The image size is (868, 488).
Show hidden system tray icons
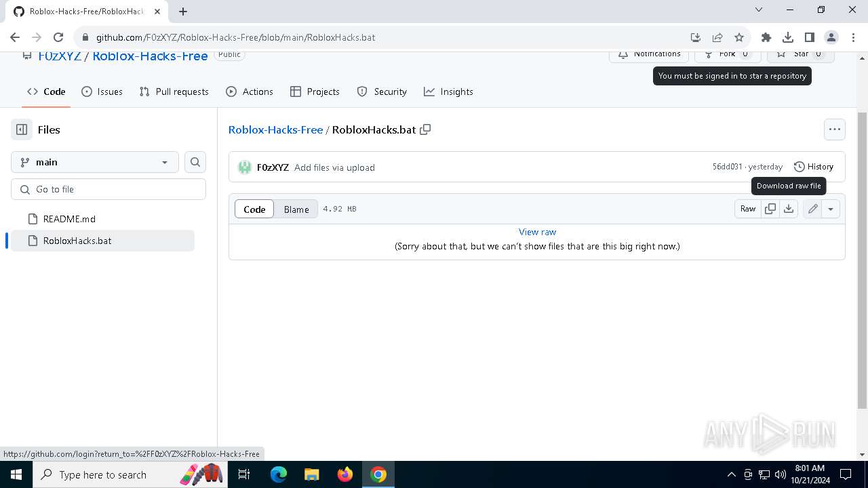pos(731,474)
